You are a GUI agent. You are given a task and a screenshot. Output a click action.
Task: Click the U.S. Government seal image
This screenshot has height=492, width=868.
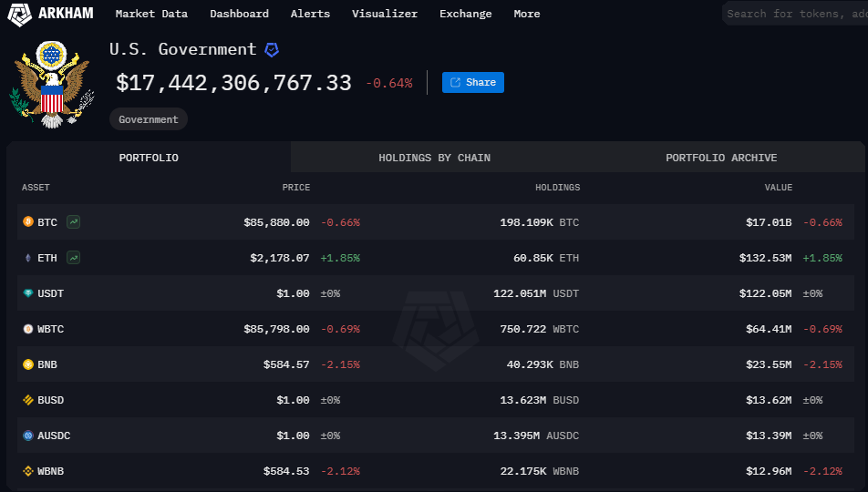point(51,84)
